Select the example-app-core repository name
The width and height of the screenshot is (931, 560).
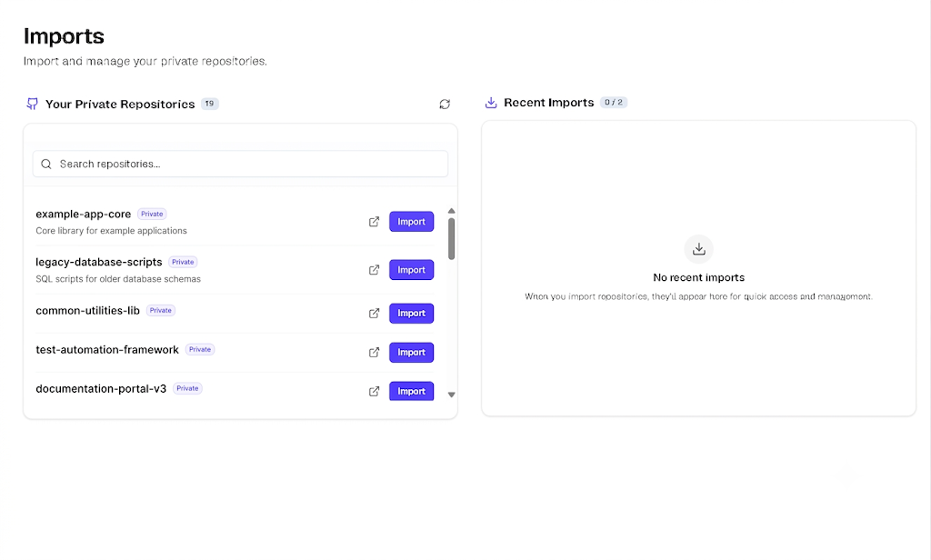tap(83, 214)
